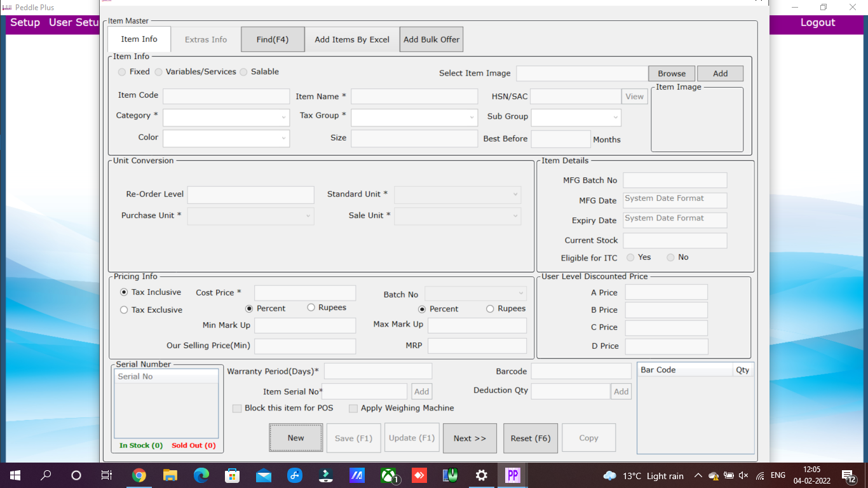Expand the Category dropdown
This screenshot has width=868, height=488.
tap(283, 118)
